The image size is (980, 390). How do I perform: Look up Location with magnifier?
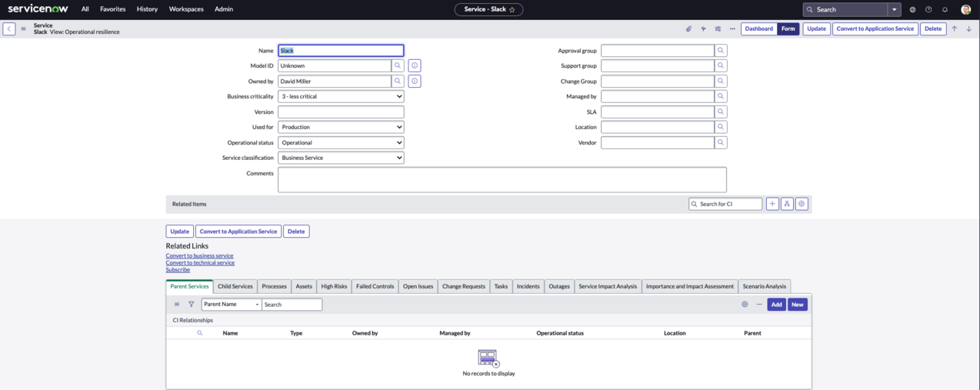(721, 127)
